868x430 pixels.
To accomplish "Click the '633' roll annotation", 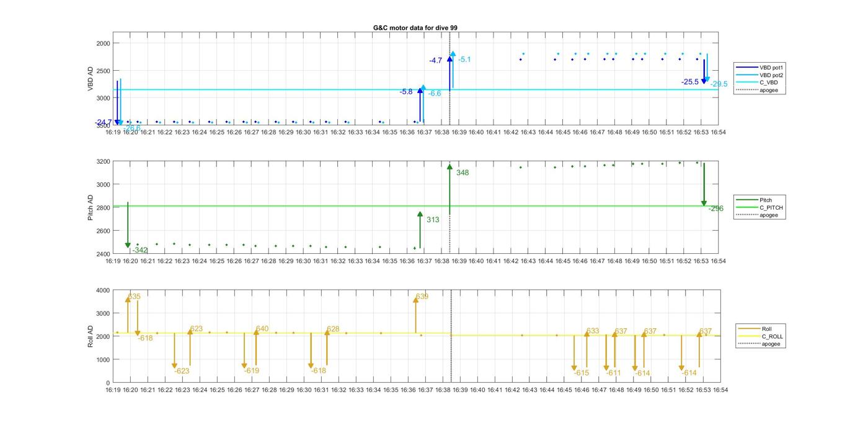I will (593, 331).
